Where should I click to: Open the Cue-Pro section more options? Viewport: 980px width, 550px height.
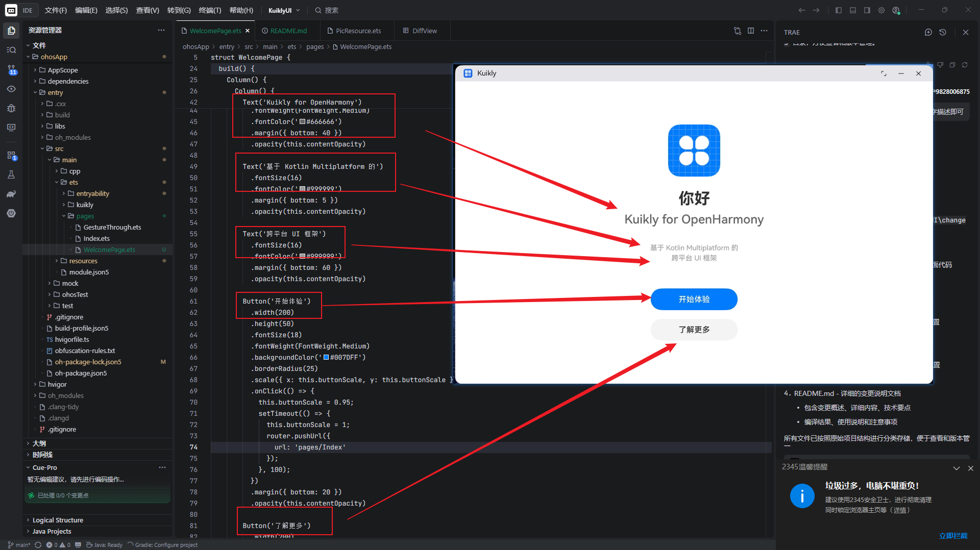coord(162,467)
